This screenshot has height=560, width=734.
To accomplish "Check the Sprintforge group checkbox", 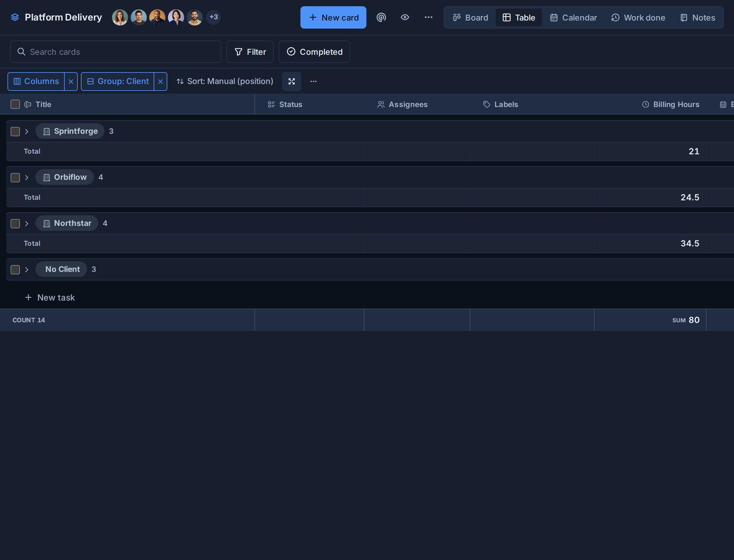I will [15, 131].
